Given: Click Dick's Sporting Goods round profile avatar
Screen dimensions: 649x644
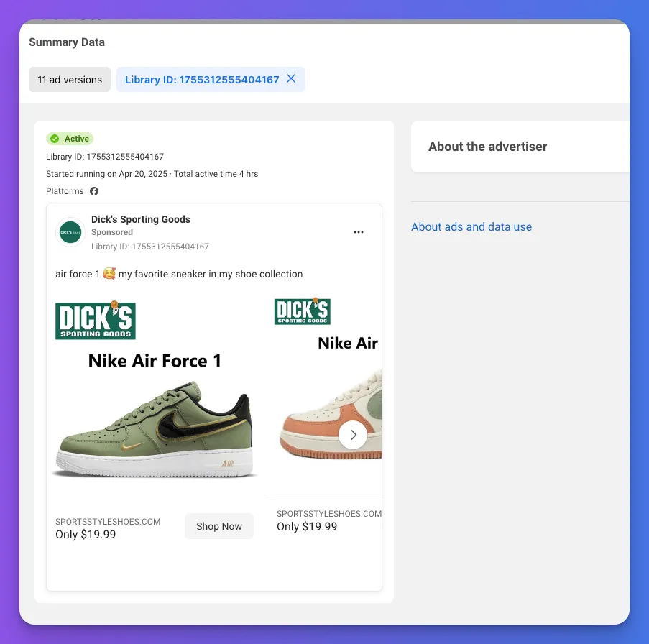Looking at the screenshot, I should point(70,232).
